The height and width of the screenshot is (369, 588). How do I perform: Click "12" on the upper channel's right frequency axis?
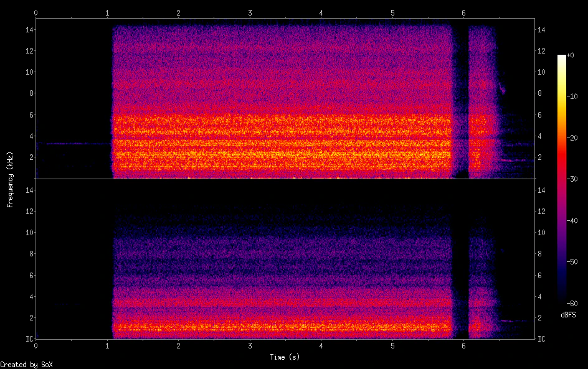tap(541, 51)
